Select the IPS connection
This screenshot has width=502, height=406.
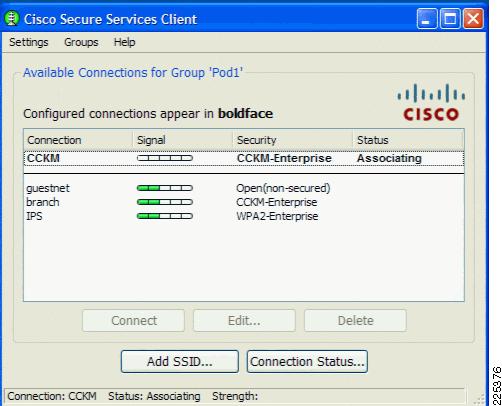point(34,216)
